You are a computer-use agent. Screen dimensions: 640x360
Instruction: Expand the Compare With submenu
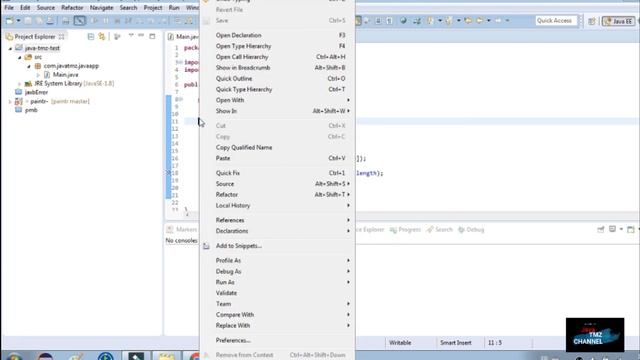(x=278, y=315)
